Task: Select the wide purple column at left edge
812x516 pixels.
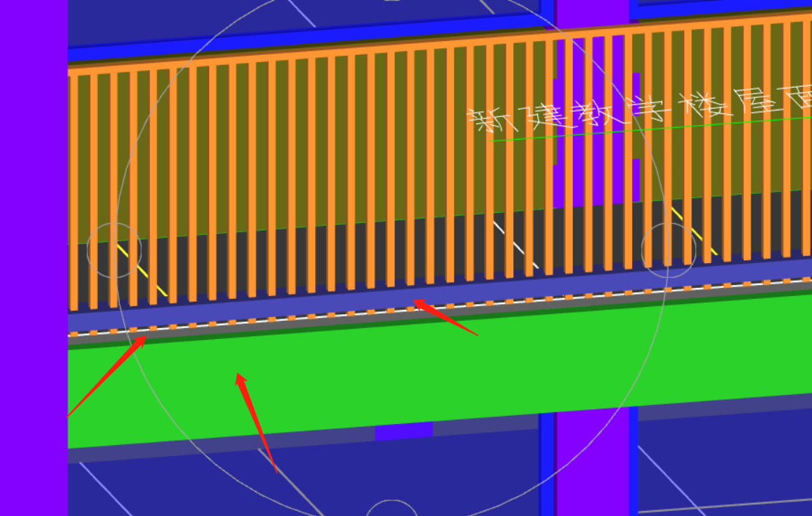Action: click(x=34, y=258)
